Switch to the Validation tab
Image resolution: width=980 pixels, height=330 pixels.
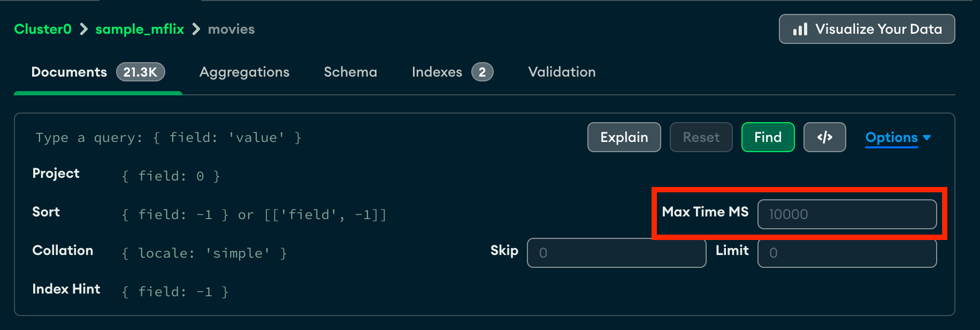click(x=561, y=72)
